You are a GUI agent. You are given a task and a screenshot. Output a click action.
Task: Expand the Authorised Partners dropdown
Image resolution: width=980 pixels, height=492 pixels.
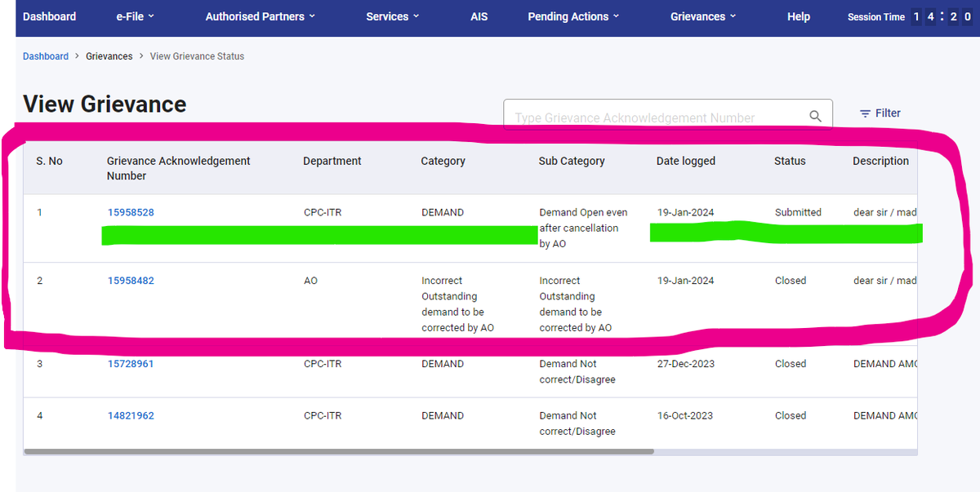coord(261,16)
